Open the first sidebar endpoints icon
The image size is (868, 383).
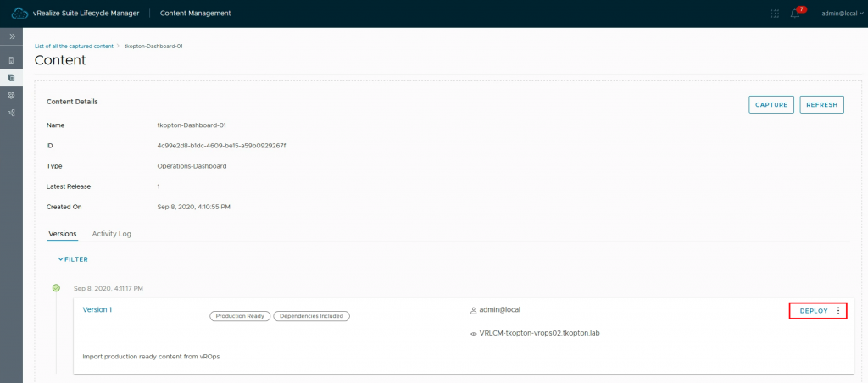click(12, 60)
